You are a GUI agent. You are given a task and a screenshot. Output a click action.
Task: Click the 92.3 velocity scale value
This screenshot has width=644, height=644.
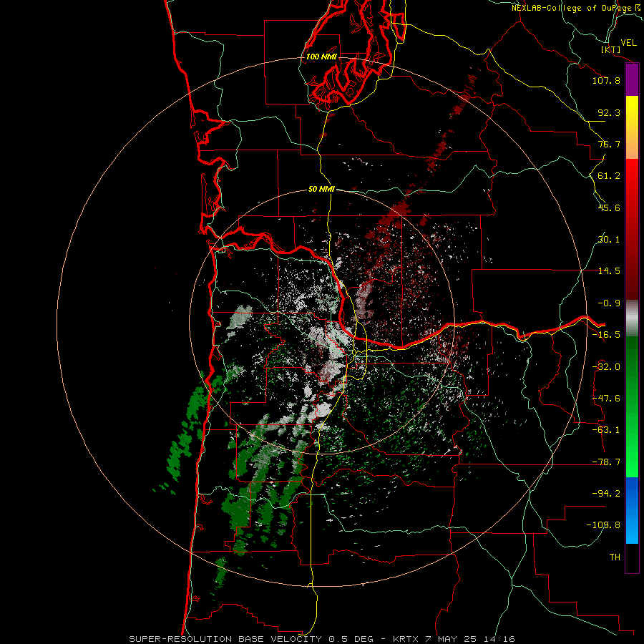[x=609, y=112]
